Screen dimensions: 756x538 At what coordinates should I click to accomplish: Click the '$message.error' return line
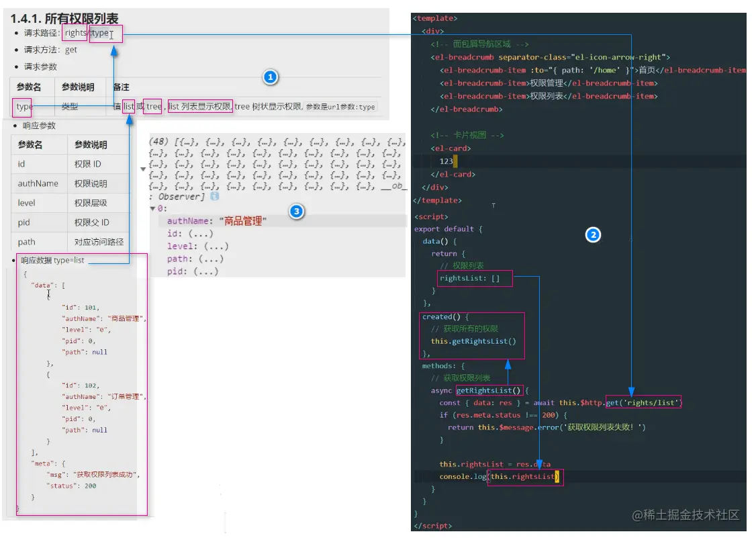[x=547, y=427]
